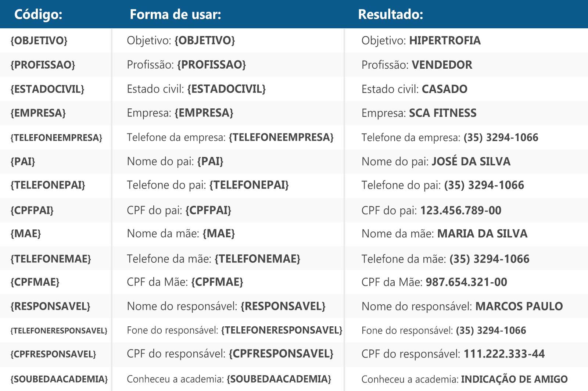Click result Nome do pai: JOSÉ DA SILVA
The height and width of the screenshot is (391, 588).
pyautogui.click(x=436, y=161)
